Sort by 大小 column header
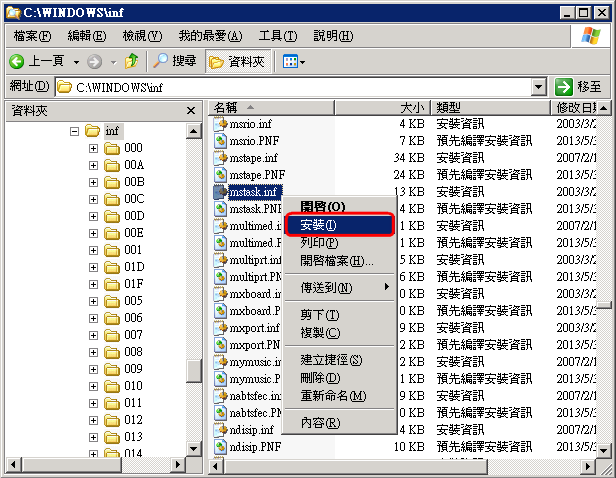This screenshot has width=616, height=478. pos(383,107)
